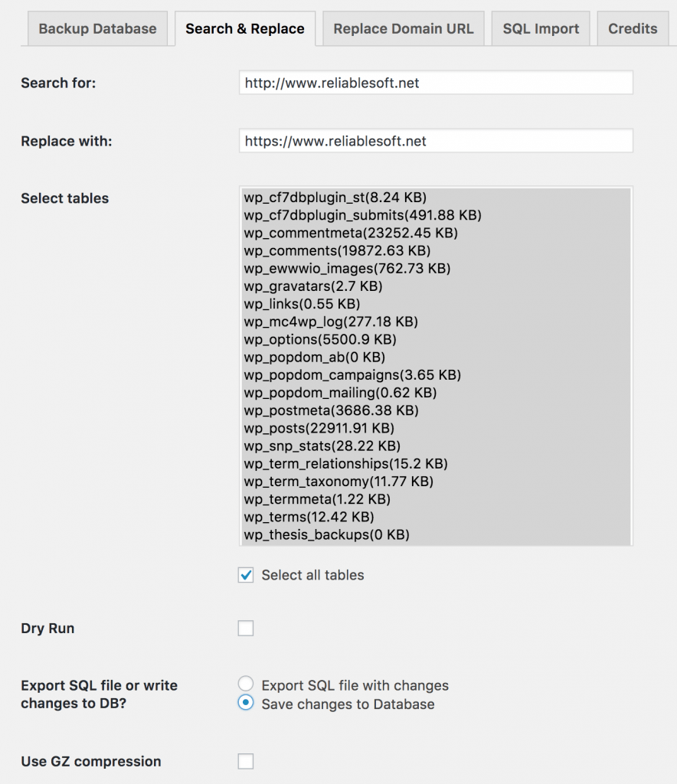Select wp_posts table in the list

(x=319, y=428)
